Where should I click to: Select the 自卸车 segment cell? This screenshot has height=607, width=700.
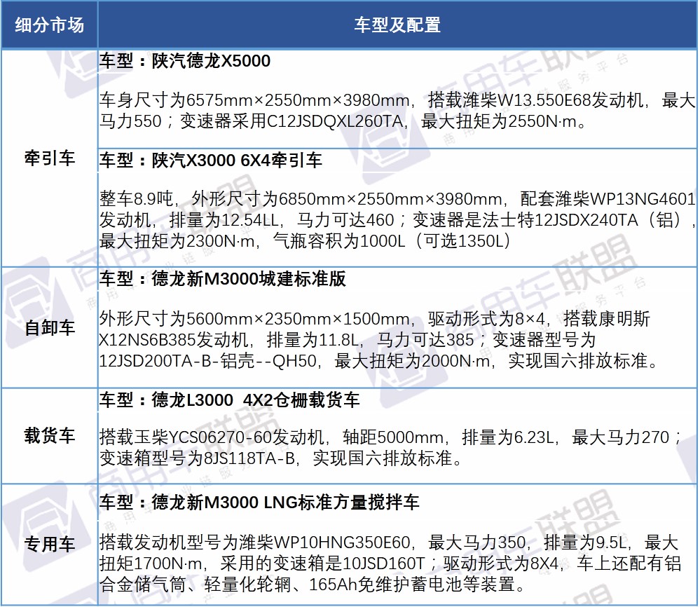[x=50, y=327]
